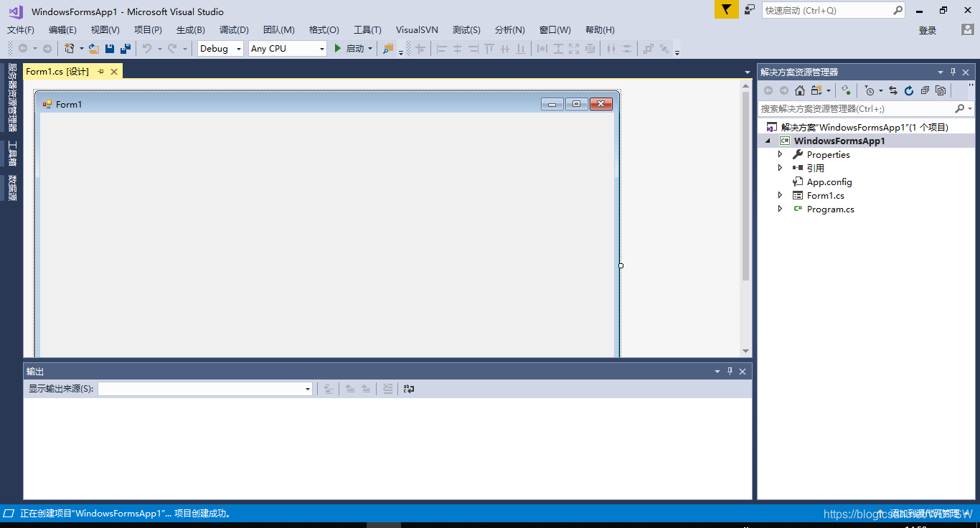Open the 调试(D) menu
Screen dimensions: 980x528
(x=234, y=29)
